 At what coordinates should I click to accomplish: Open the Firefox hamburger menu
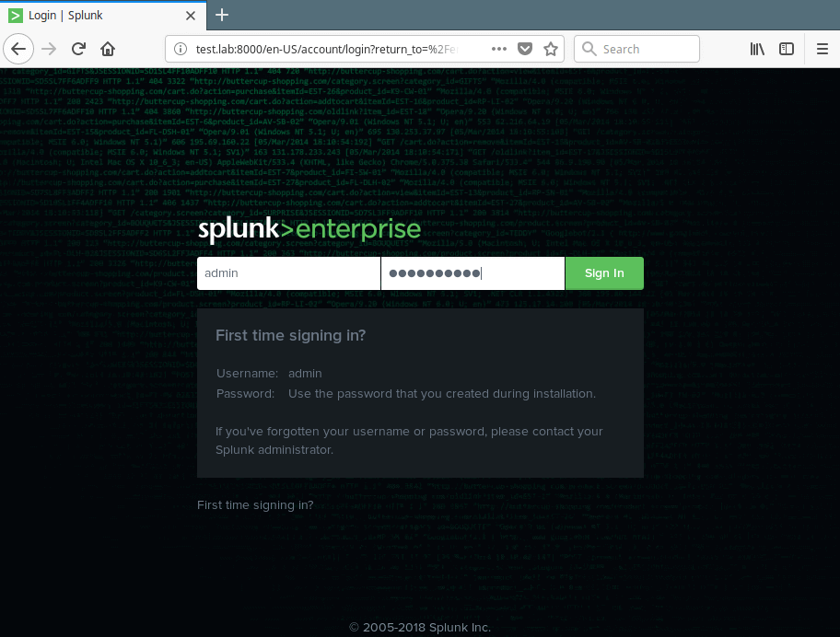coord(822,49)
